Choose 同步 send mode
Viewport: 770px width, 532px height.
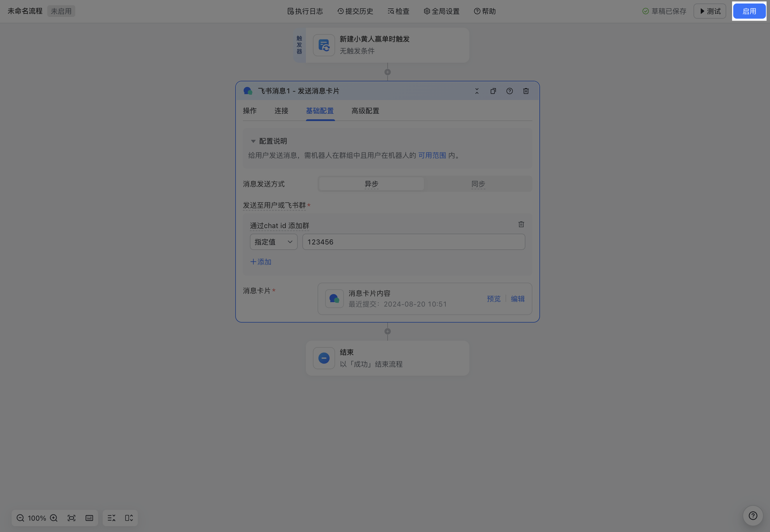(478, 184)
